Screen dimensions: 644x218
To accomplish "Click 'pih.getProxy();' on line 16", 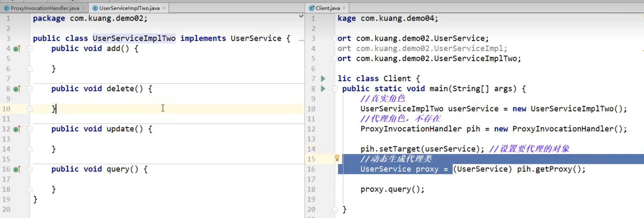I will point(551,169).
